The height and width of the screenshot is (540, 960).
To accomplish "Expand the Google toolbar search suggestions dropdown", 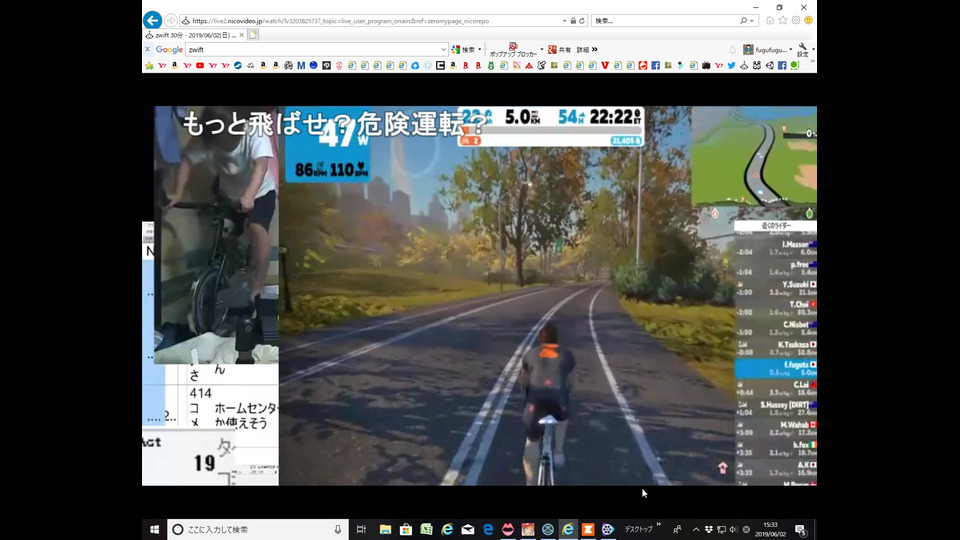I will tap(443, 50).
